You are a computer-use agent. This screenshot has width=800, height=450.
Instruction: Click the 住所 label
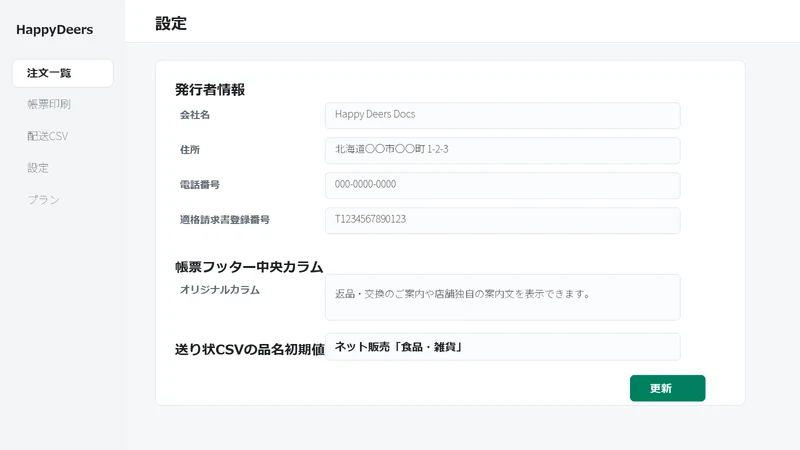[190, 149]
